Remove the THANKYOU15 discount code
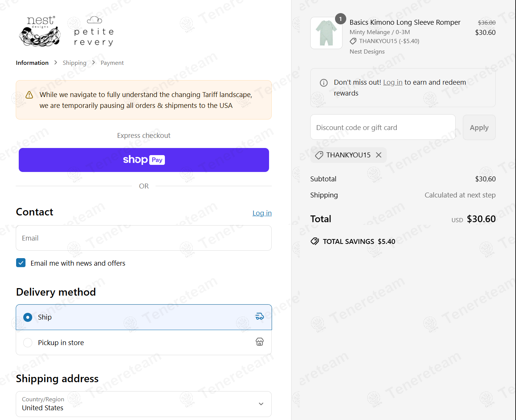 [379, 155]
